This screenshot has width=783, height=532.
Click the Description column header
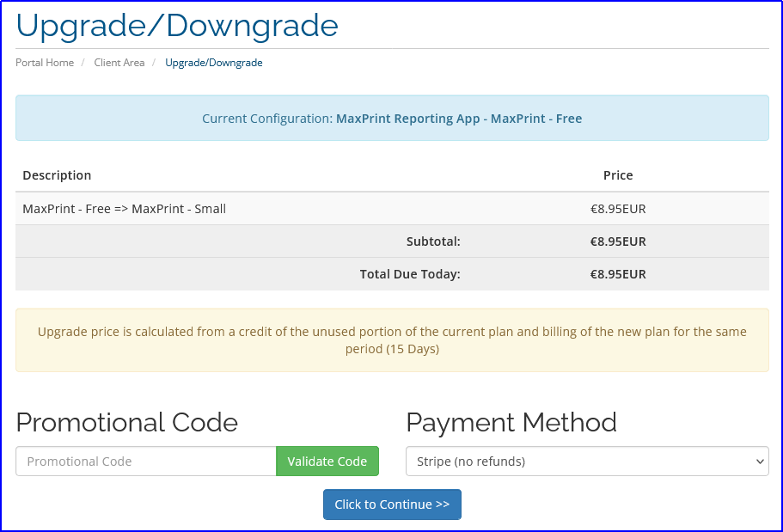click(x=57, y=175)
